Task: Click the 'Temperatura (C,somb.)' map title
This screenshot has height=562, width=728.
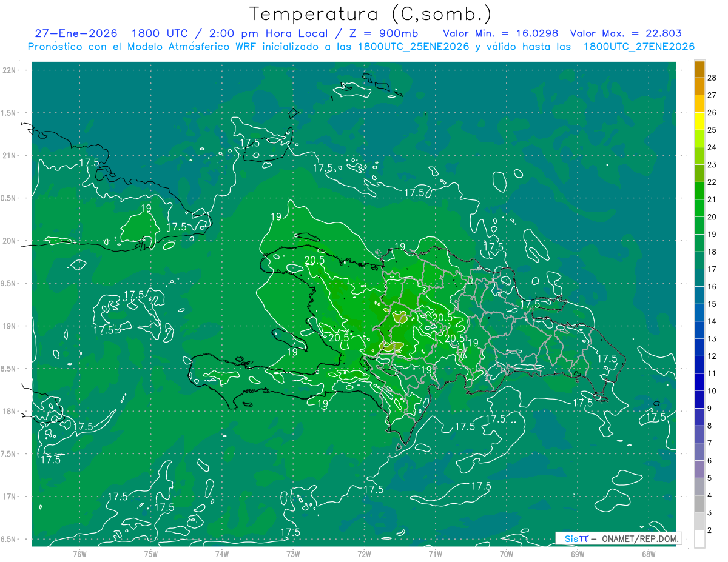Action: (x=371, y=14)
